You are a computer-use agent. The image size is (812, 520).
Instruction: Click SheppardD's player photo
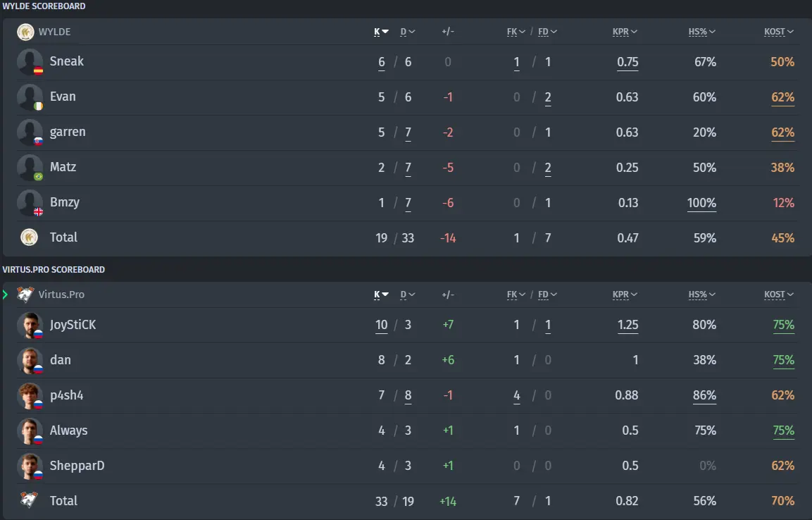30,466
